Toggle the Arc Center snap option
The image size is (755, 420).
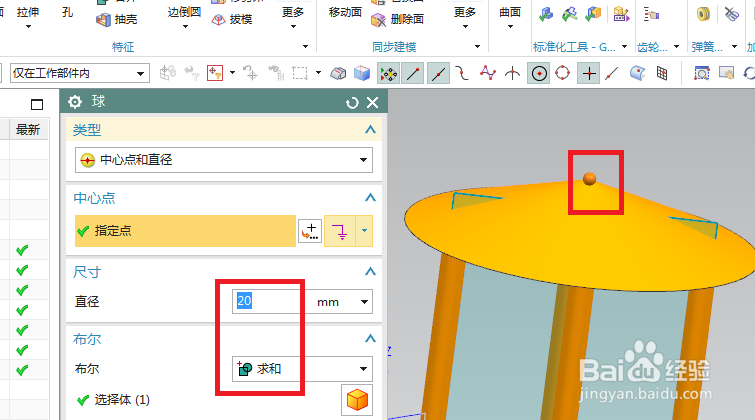click(539, 73)
